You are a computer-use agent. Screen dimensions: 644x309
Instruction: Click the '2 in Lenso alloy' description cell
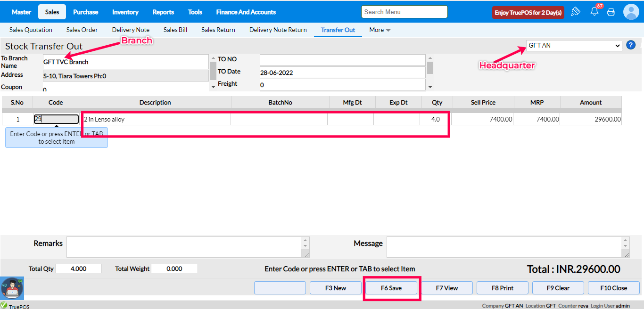click(x=155, y=119)
